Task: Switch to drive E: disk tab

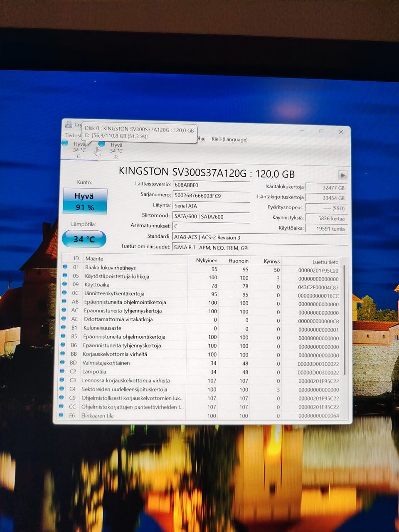Action: [116, 151]
